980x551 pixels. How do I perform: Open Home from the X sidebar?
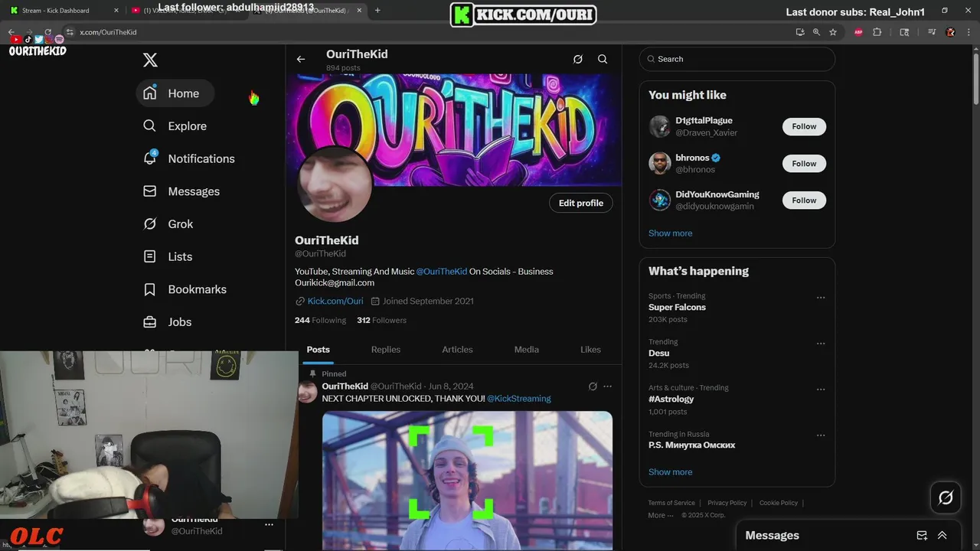pyautogui.click(x=175, y=93)
